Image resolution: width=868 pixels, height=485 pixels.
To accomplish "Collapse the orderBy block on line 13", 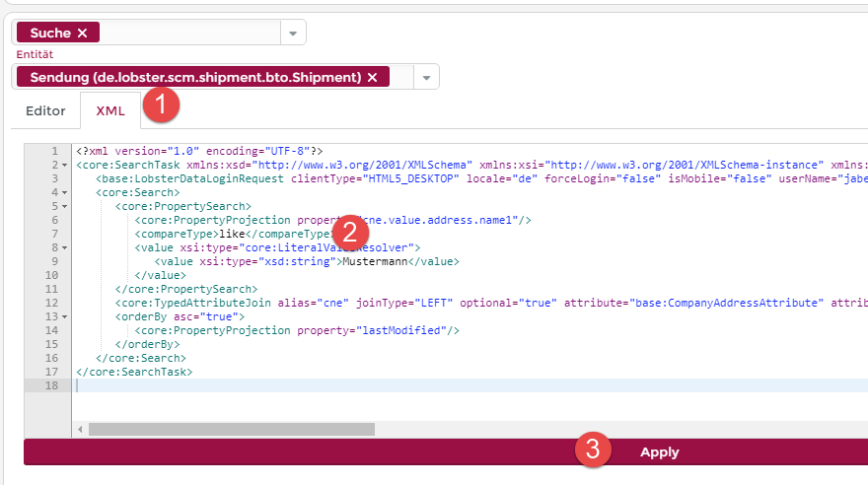I will (65, 316).
